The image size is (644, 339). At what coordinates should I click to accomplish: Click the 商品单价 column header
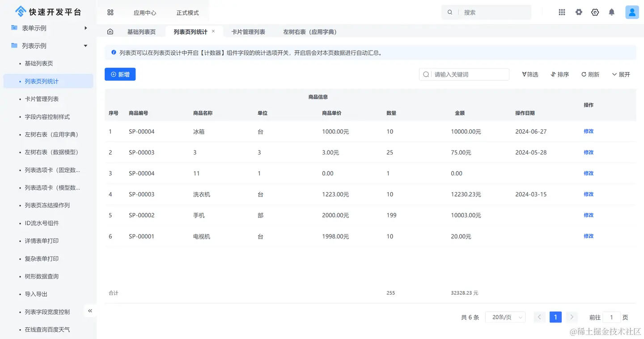332,113
